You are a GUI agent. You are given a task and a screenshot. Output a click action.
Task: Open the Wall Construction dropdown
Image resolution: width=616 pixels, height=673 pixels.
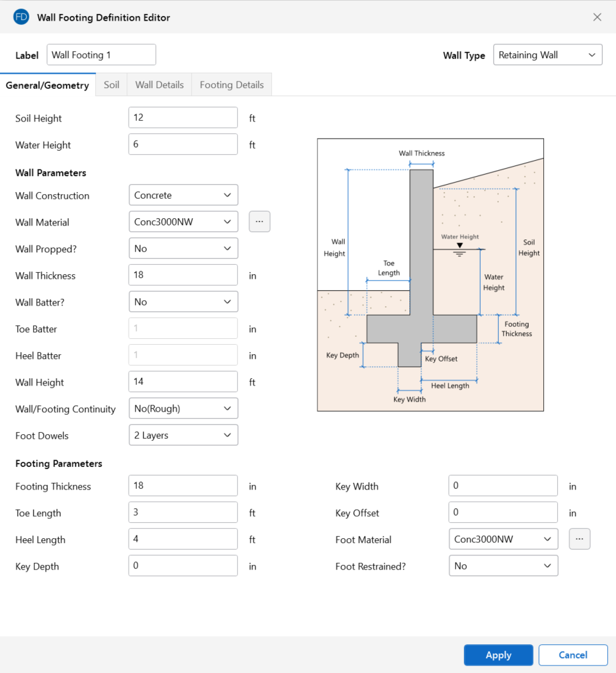(x=183, y=195)
